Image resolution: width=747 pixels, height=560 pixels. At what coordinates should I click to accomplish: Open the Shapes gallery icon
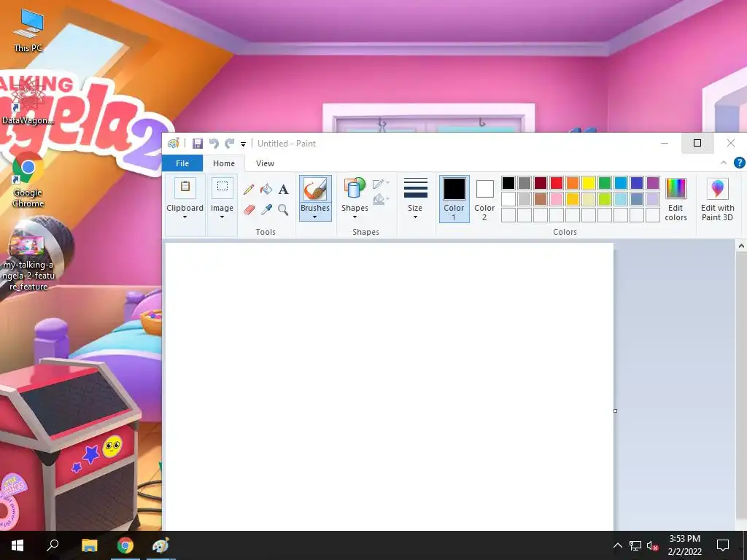tap(355, 188)
